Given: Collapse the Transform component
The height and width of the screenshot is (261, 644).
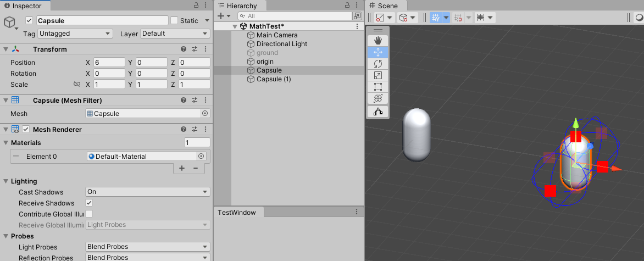Looking at the screenshot, I should pos(5,49).
